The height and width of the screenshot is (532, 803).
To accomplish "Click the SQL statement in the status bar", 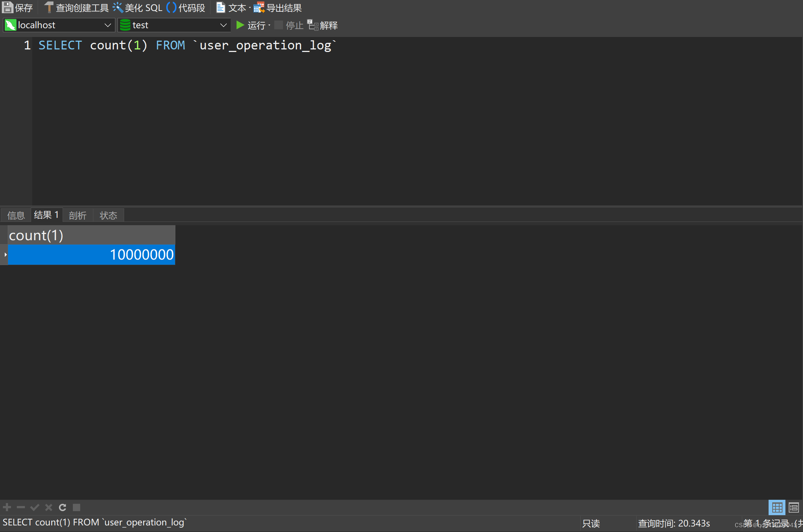I will (x=95, y=522).
